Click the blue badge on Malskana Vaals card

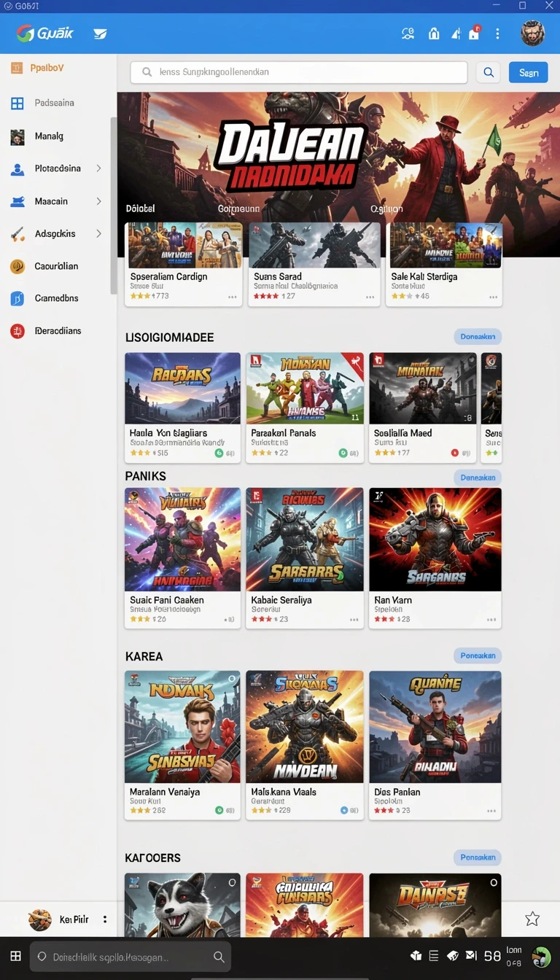(344, 810)
